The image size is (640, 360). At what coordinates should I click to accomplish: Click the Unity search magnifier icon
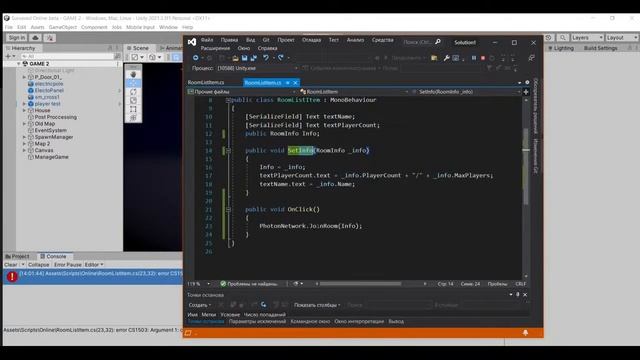pos(562,38)
